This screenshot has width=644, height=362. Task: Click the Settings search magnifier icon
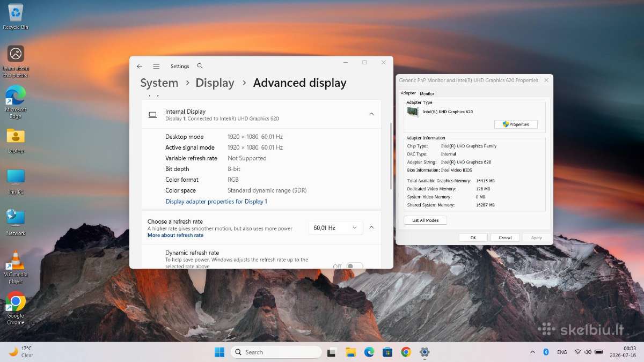tap(200, 66)
